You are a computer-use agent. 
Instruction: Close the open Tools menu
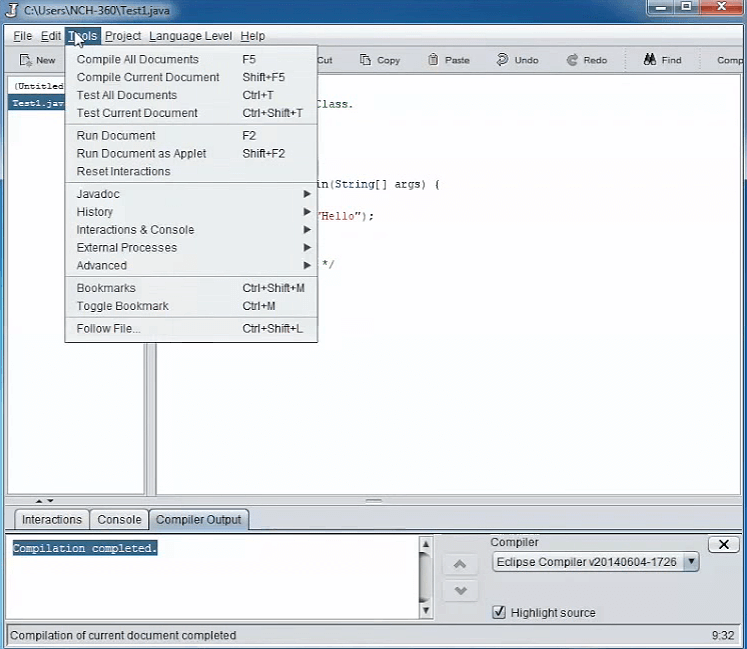tap(83, 36)
